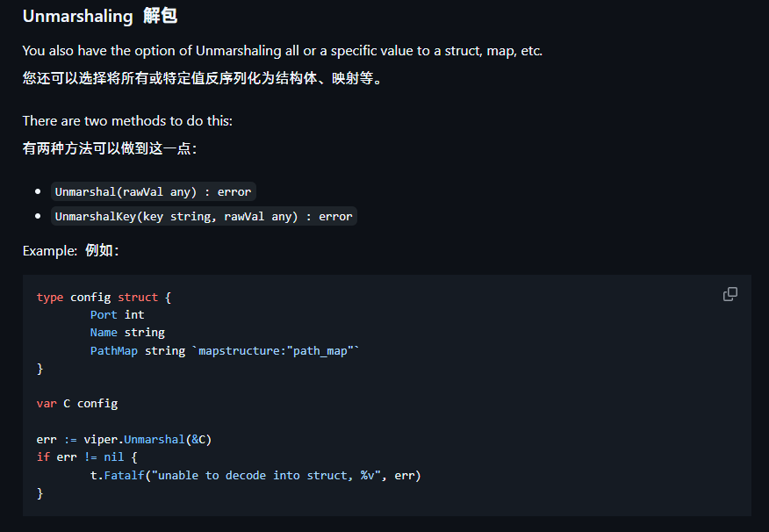Click the "Name string" field line

[x=127, y=332]
